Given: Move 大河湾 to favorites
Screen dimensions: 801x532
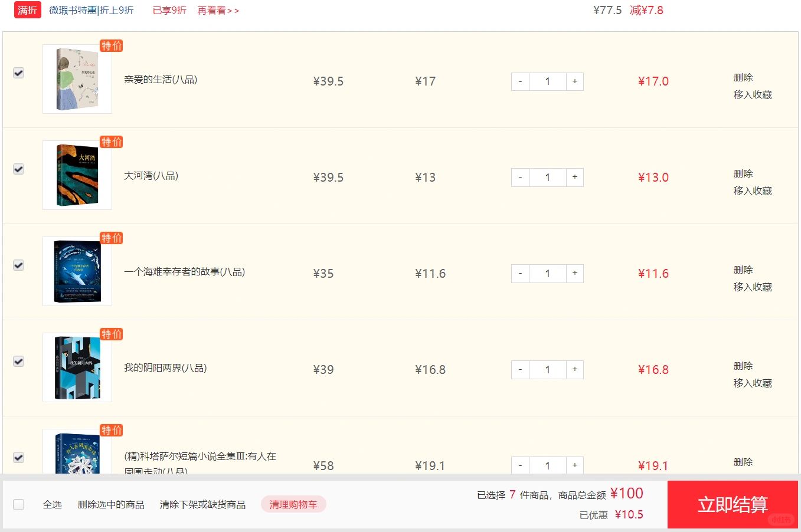Looking at the screenshot, I should click(x=753, y=191).
